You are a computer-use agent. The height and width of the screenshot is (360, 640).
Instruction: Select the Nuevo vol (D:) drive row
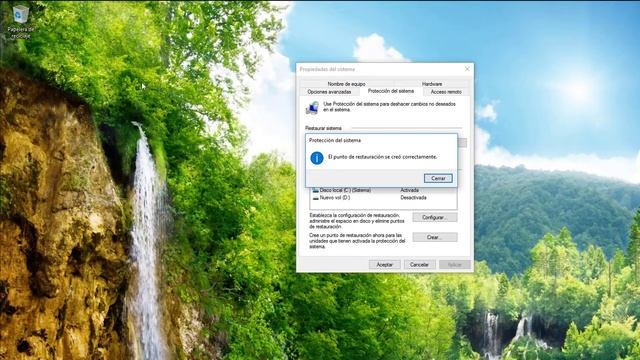(383, 198)
